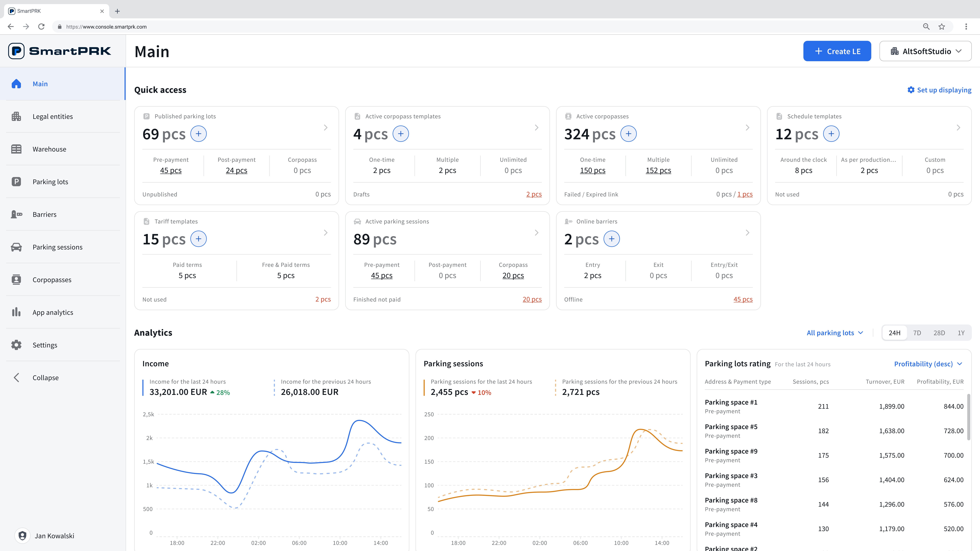Click the Corpopasses badge icon in sidebar

[16, 280]
